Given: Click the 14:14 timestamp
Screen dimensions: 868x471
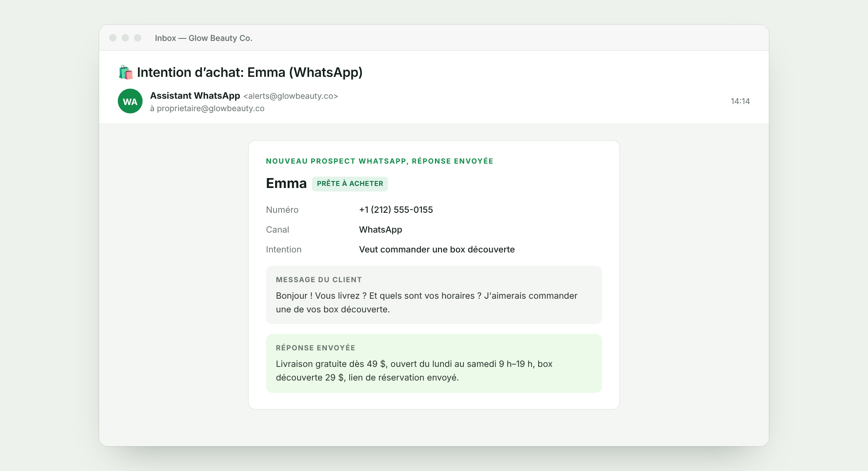Looking at the screenshot, I should tap(740, 101).
